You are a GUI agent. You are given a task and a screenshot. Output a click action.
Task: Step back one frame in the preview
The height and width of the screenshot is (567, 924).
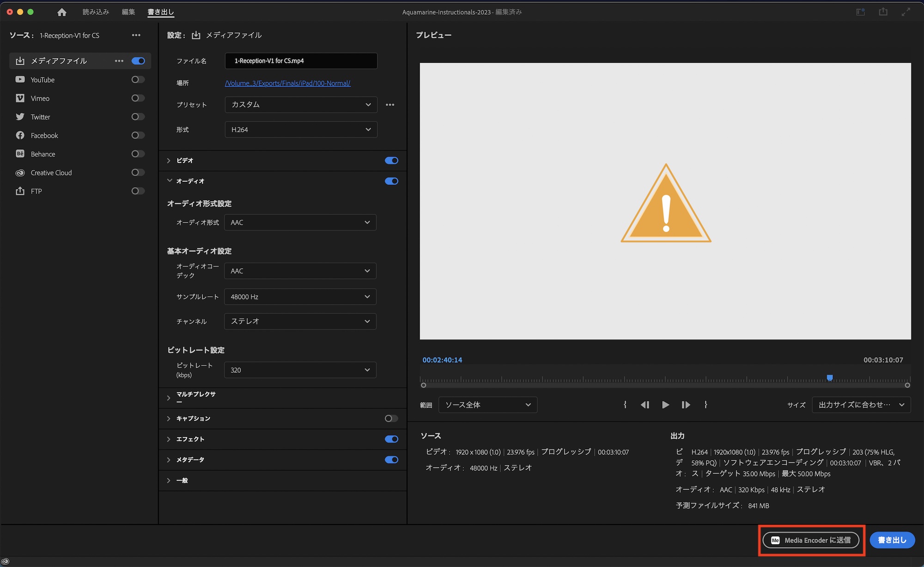(645, 405)
